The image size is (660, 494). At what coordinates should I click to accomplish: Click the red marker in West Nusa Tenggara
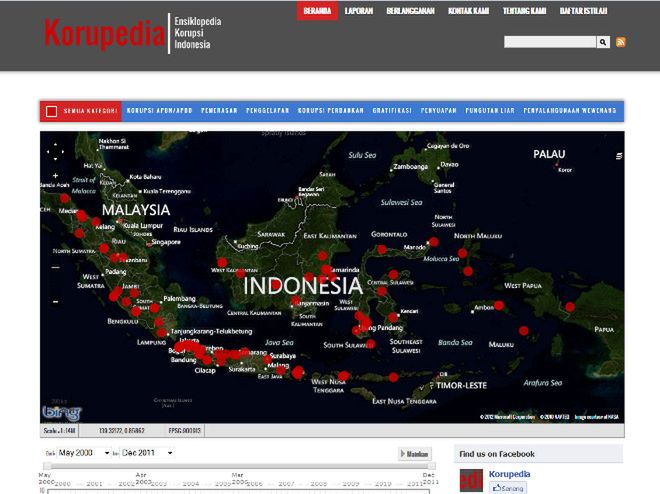(343, 376)
